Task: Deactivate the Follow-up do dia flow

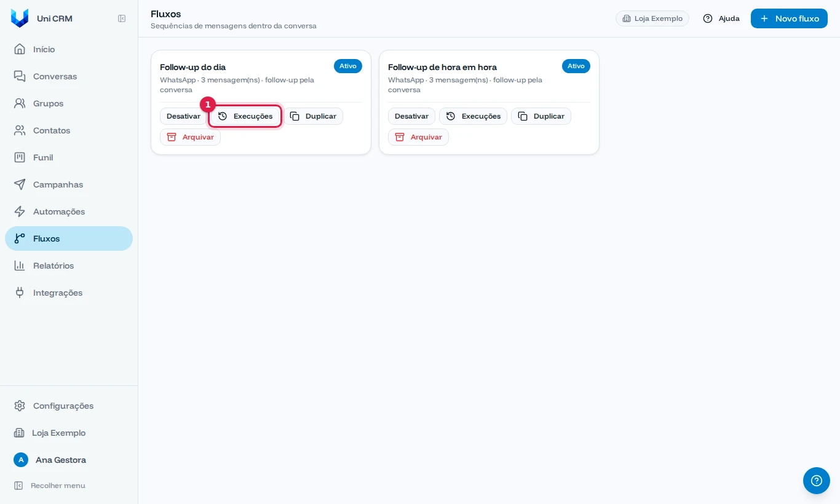Action: point(183,116)
